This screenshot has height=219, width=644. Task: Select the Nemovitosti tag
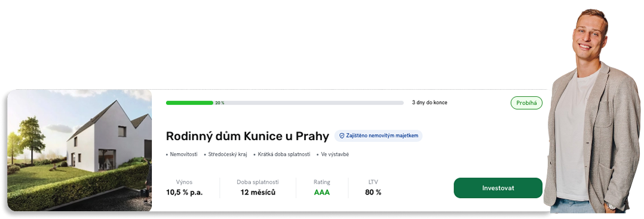click(183, 154)
